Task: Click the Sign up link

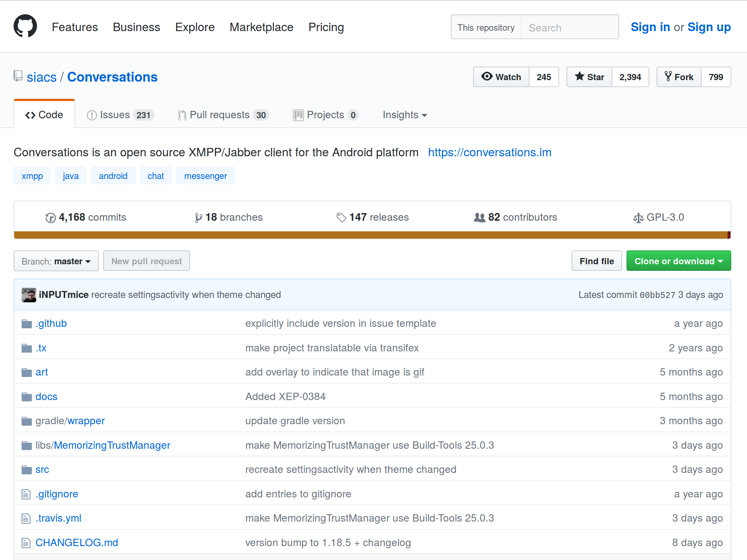Action: click(709, 27)
